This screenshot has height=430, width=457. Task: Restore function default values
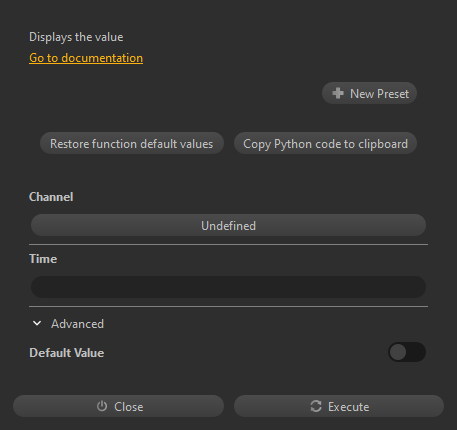(132, 143)
